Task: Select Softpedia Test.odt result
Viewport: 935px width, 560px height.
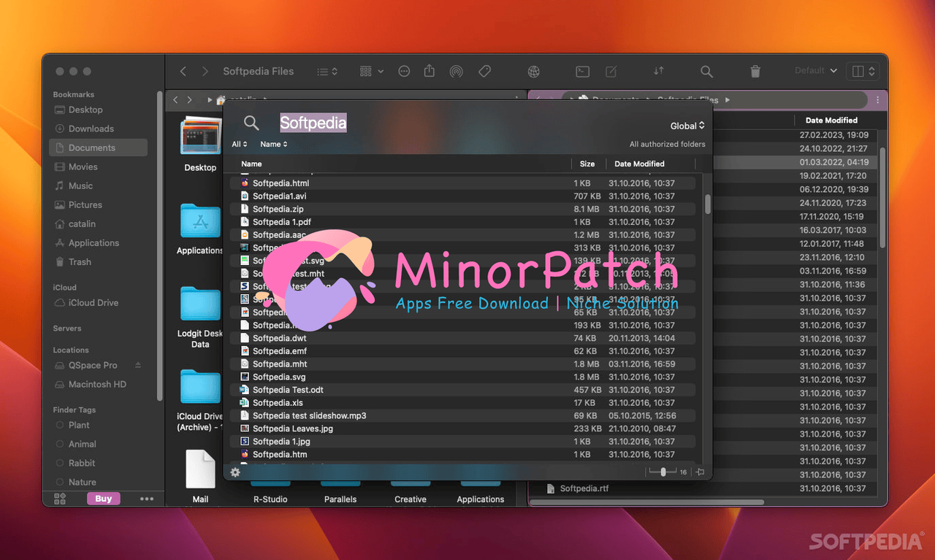Action: click(x=462, y=390)
